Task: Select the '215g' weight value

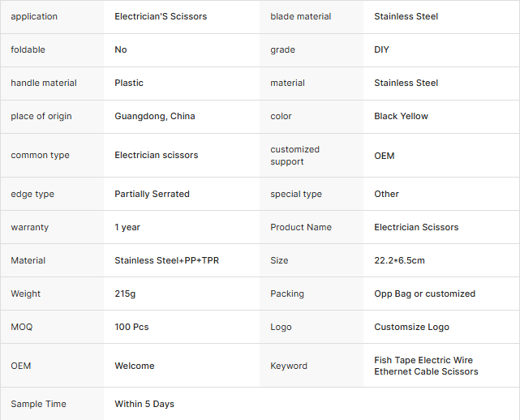Action: pyautogui.click(x=125, y=294)
